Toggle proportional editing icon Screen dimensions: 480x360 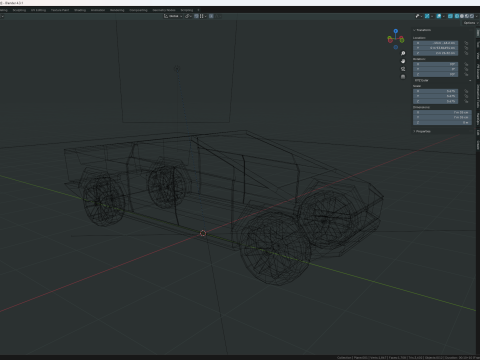click(x=211, y=16)
